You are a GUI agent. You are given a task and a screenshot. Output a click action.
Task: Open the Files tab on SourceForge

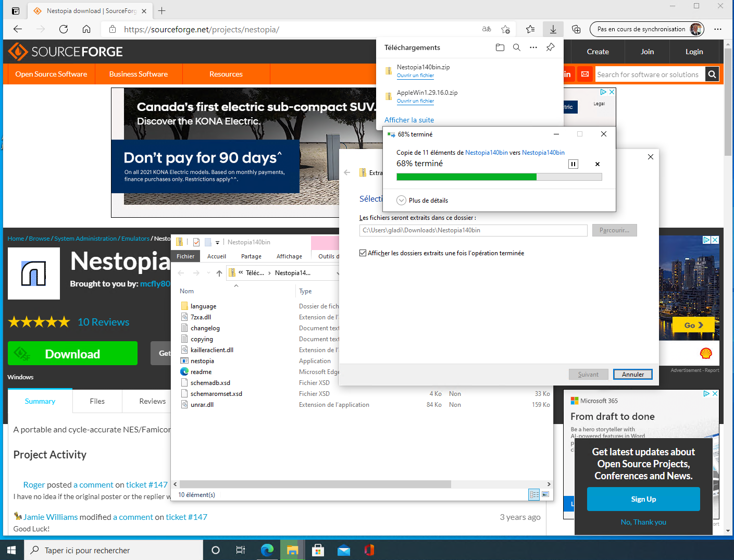click(97, 401)
